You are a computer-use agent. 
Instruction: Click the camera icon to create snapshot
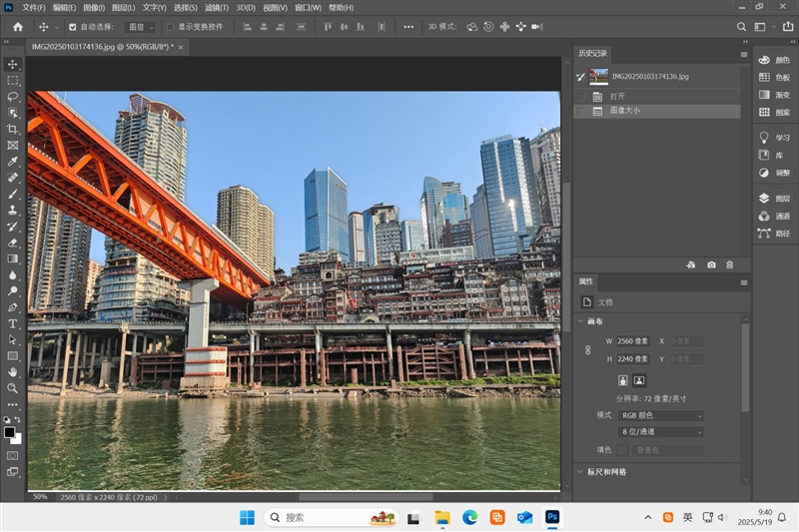pos(711,265)
